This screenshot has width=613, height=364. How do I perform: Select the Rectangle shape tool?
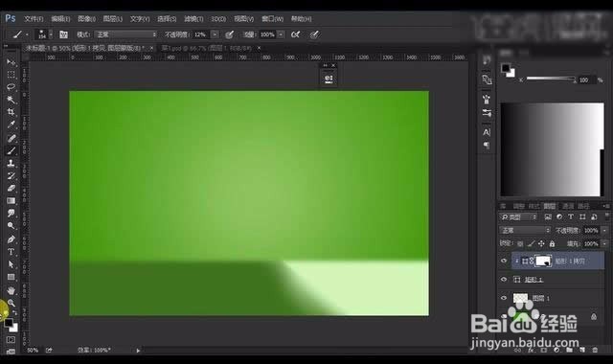click(x=11, y=277)
